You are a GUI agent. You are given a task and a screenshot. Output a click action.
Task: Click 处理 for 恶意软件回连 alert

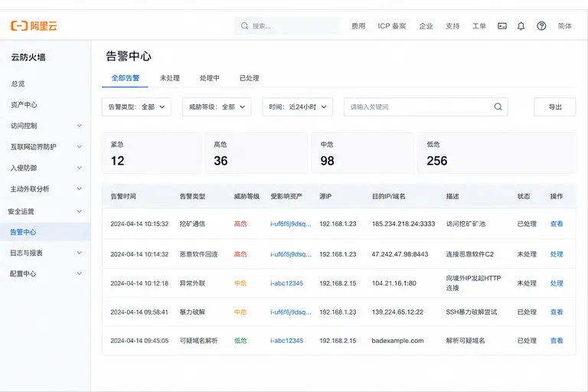tap(557, 254)
